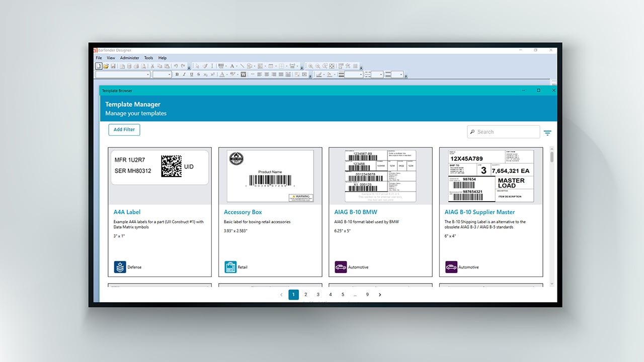Image resolution: width=644 pixels, height=362 pixels.
Task: Go to page 5 of templates
Action: click(x=343, y=295)
